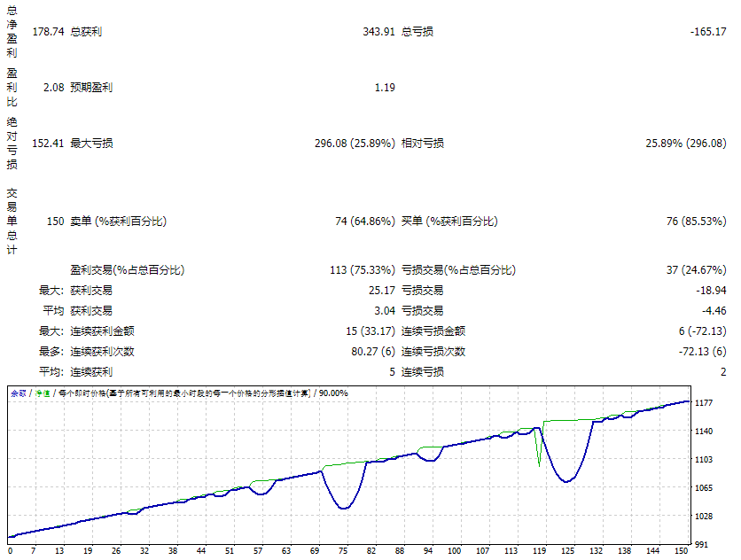Click the x-axis label 75
This screenshot has height=560, width=741.
tap(343, 550)
